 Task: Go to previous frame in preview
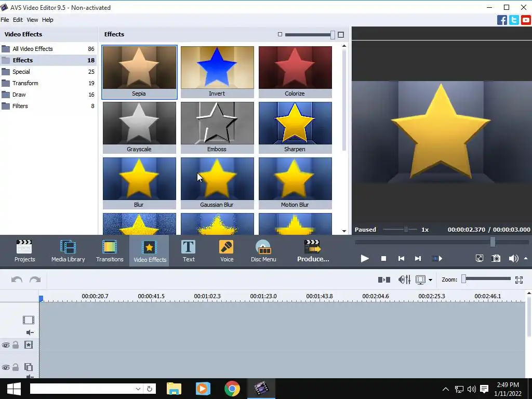pos(401,259)
